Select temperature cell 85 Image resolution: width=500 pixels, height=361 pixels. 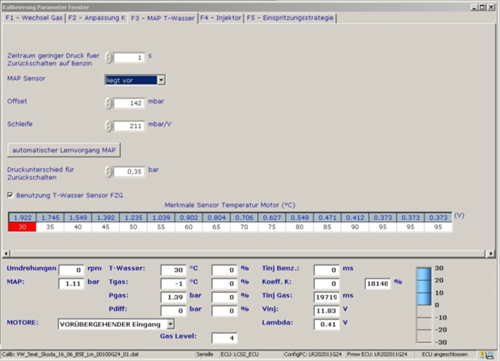point(327,227)
